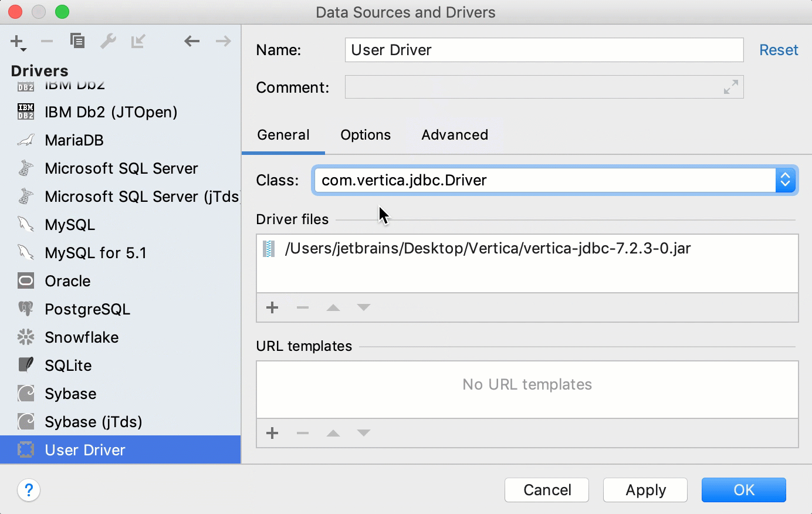Screen dimensions: 812x514
Task: Expand the Comment field using expand icon
Action: 731,87
